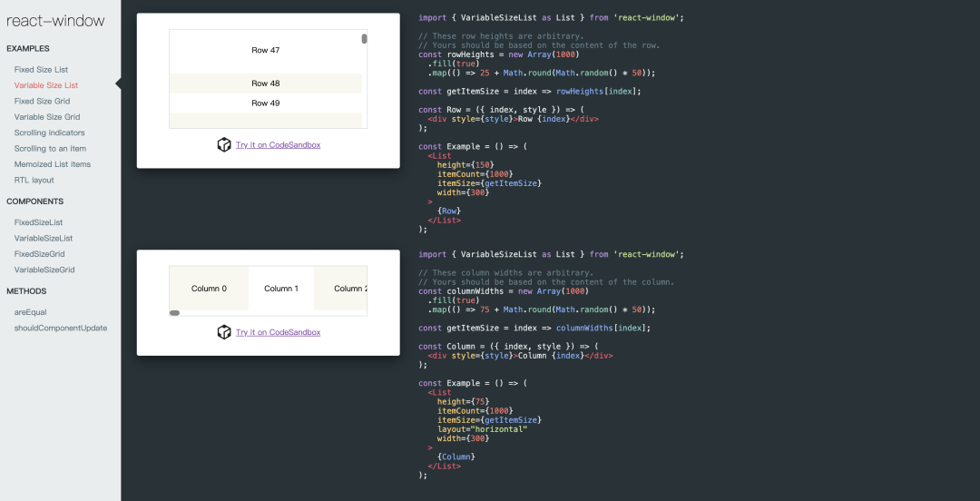Image resolution: width=980 pixels, height=501 pixels.
Task: Click the CodeSandbox cube icon under the Column list
Action: coord(224,332)
